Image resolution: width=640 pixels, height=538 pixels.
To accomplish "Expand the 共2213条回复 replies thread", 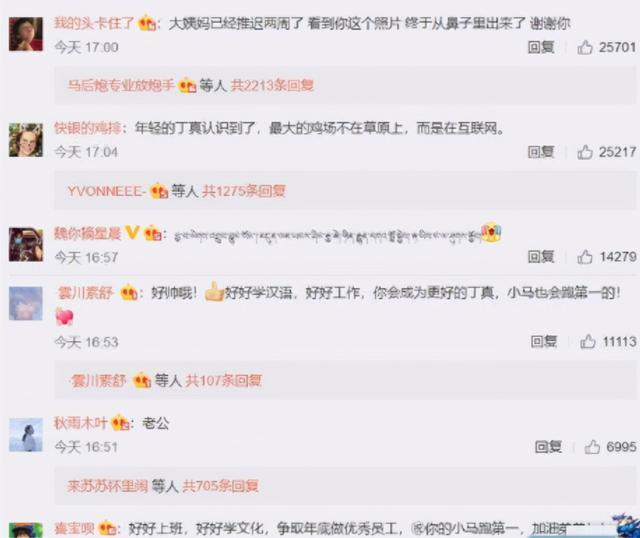I will click(x=272, y=85).
